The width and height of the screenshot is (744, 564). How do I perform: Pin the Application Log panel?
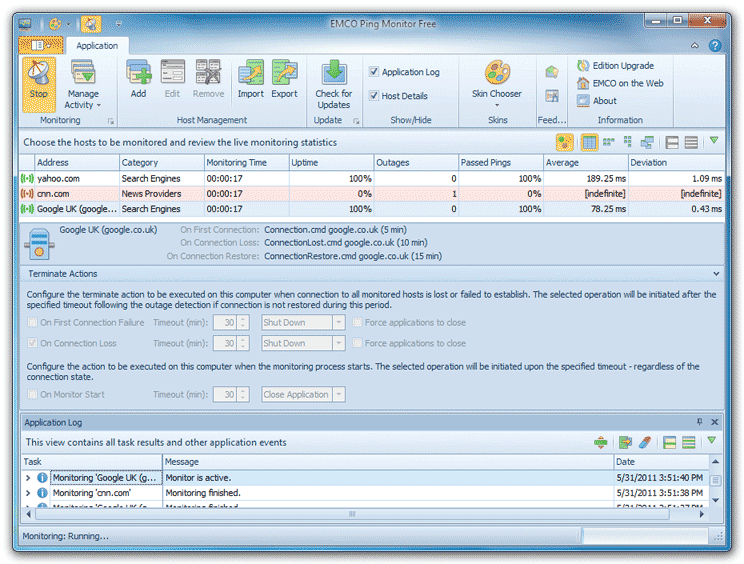click(x=699, y=422)
